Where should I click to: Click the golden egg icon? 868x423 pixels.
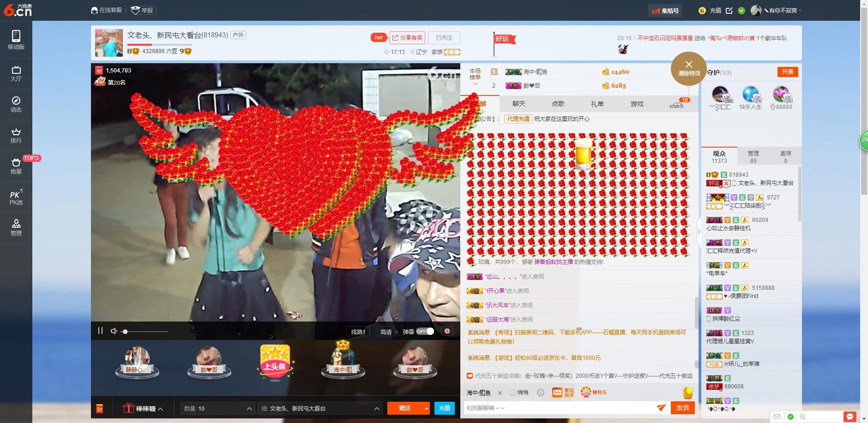point(688,393)
